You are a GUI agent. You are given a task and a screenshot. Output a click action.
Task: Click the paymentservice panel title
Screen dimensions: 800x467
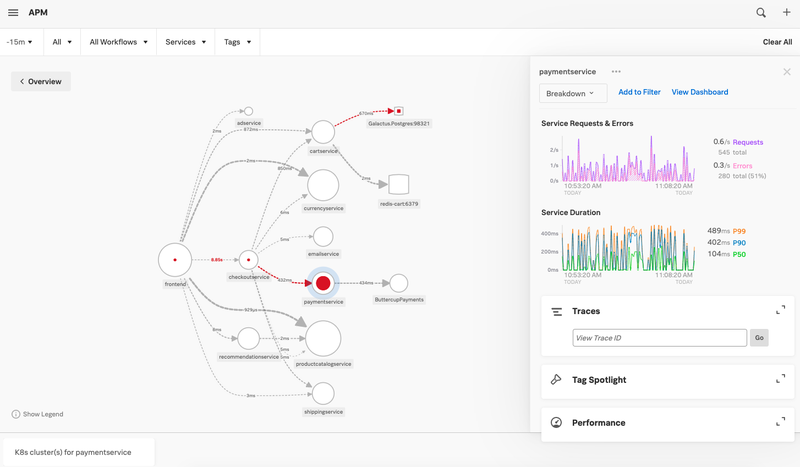pyautogui.click(x=567, y=71)
